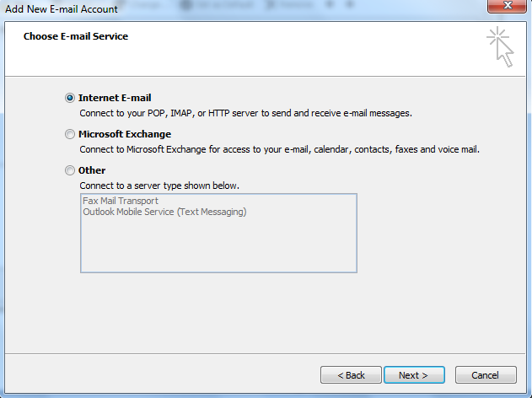Click the Microsoft Exchange option label

(x=125, y=134)
